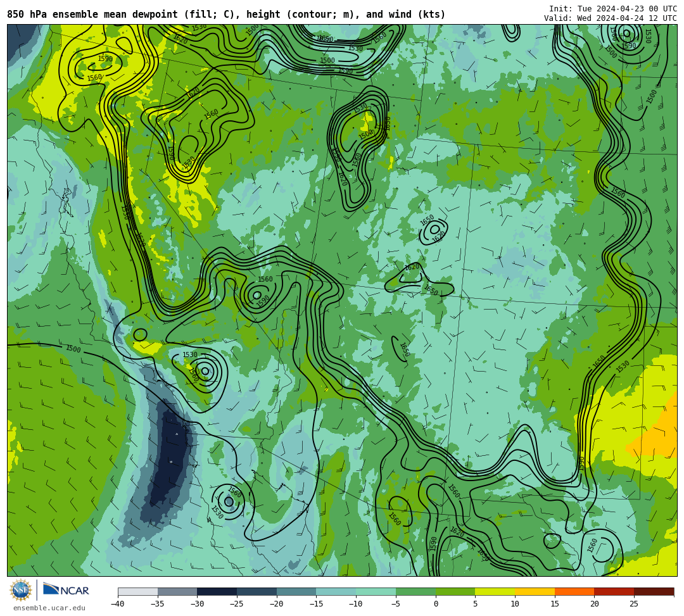Click the NCAR logo
Screen dimensions: 684x616
point(66,590)
